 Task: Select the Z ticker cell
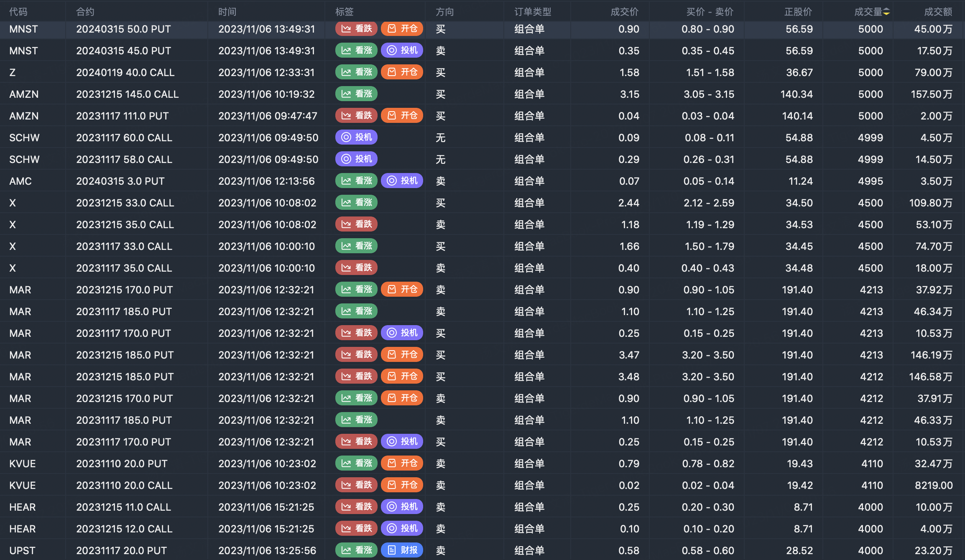13,72
